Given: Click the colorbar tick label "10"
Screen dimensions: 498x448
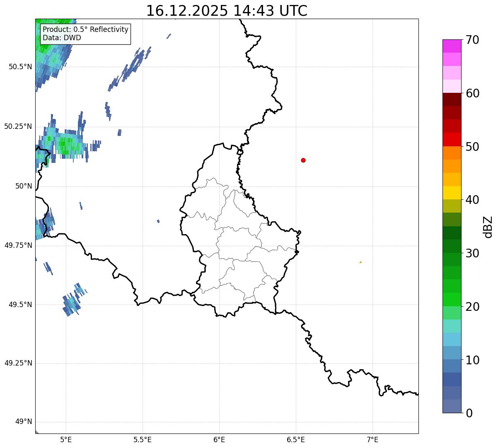Looking at the screenshot, I should (x=472, y=360).
